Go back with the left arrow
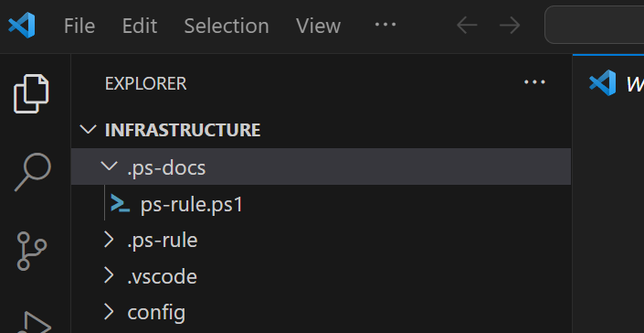Screen dimensions: 644x333 [x=467, y=26]
